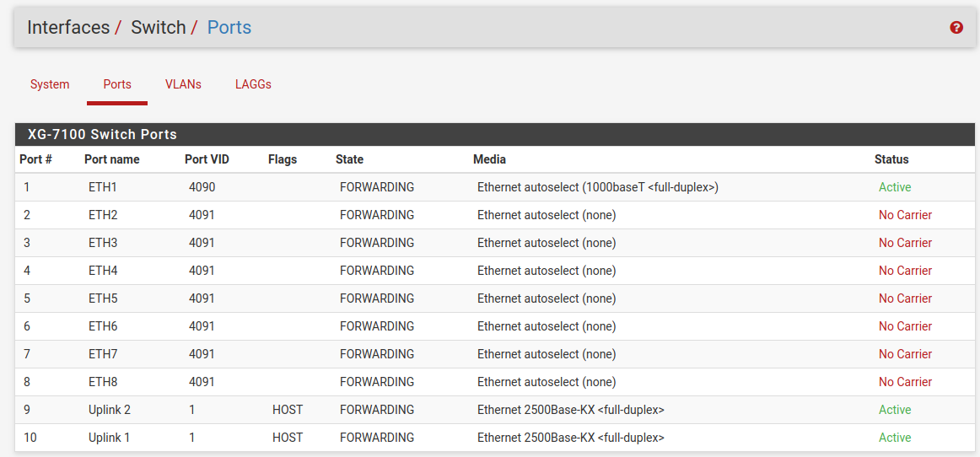Click the 1000baseT media entry for ETH1

(x=597, y=187)
